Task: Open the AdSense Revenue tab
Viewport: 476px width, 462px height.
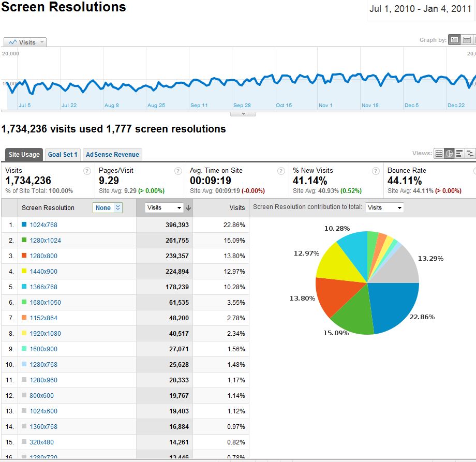Action: point(112,154)
